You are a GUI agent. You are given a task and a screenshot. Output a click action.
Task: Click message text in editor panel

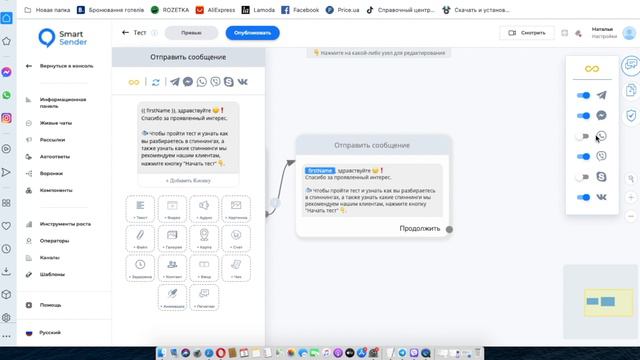tap(188, 137)
